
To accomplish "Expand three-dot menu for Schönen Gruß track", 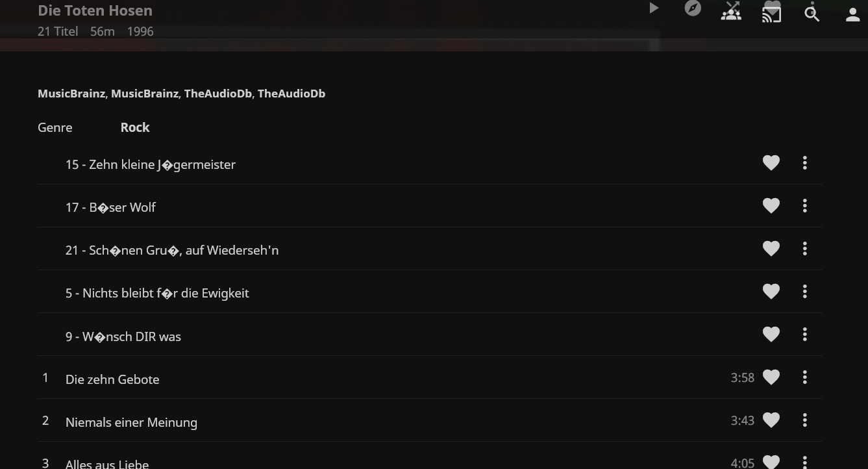I will pos(804,249).
